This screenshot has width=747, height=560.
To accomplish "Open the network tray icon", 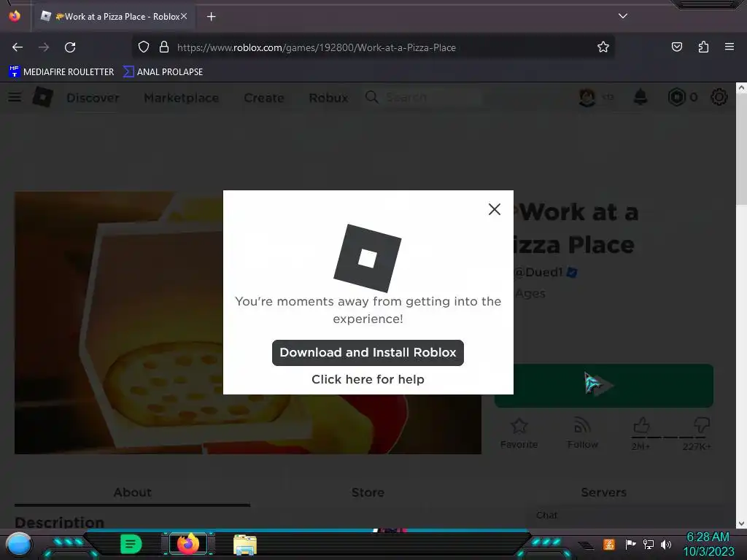I will pos(648,544).
